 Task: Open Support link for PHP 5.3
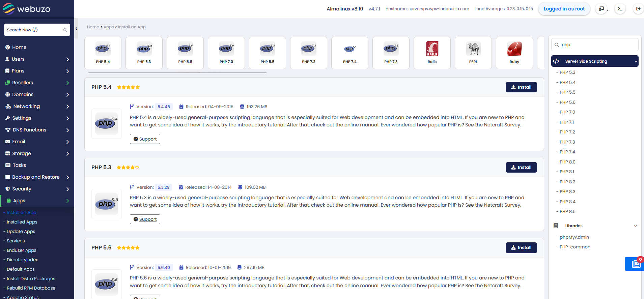(145, 219)
